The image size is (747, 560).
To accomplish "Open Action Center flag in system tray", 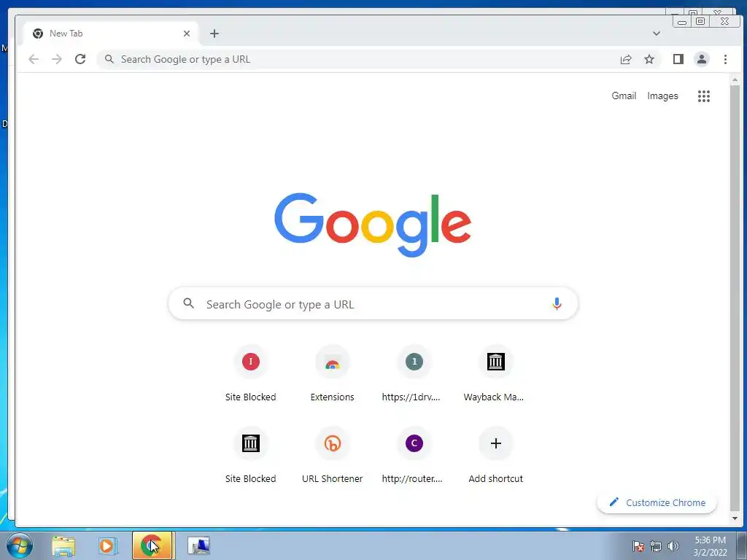I will tap(638, 546).
